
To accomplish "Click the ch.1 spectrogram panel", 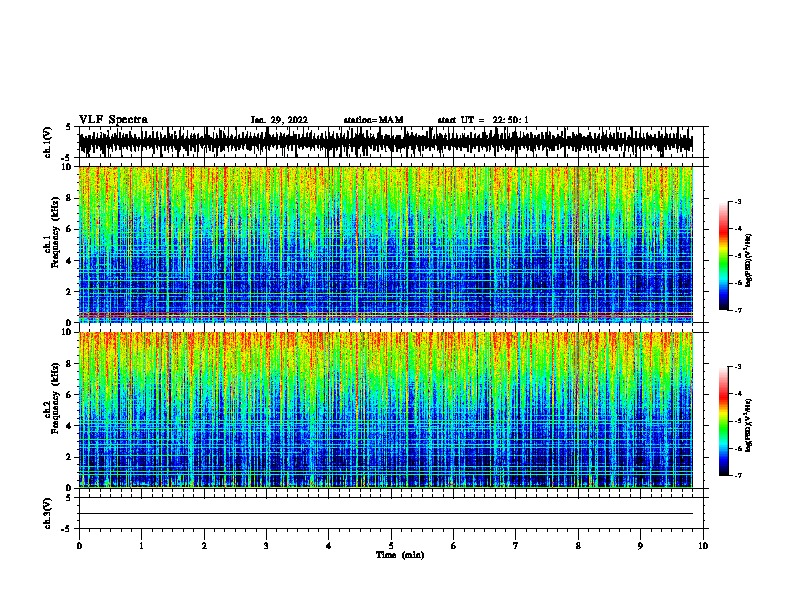I will pos(386,244).
